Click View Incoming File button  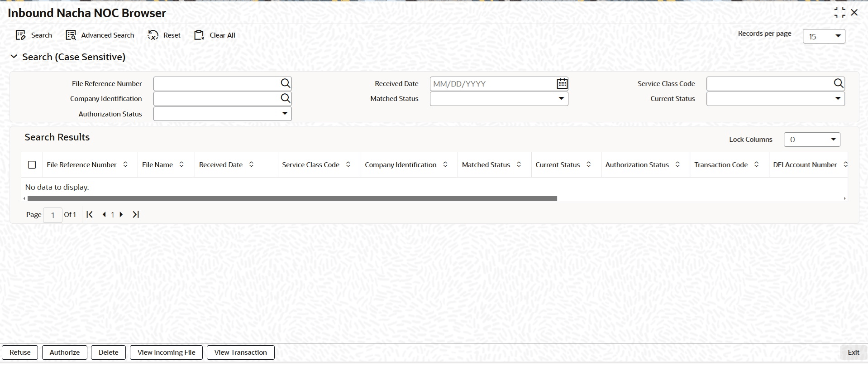point(166,353)
